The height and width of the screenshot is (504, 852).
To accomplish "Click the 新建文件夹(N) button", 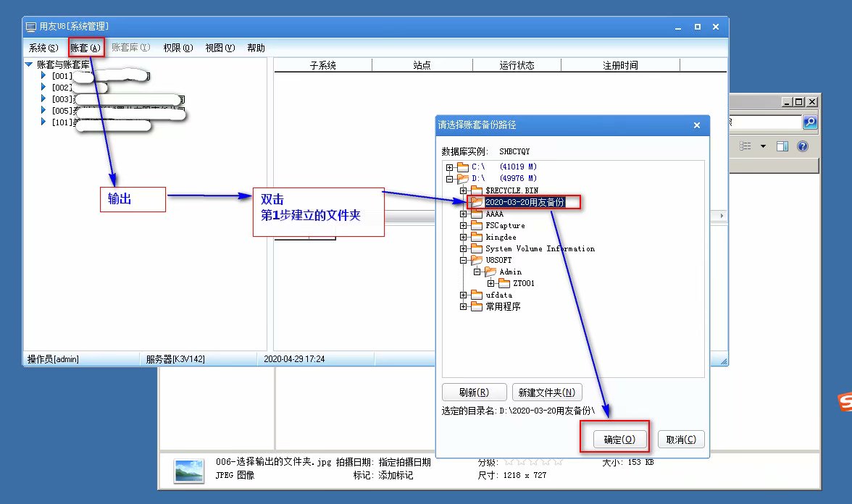I will tap(547, 392).
